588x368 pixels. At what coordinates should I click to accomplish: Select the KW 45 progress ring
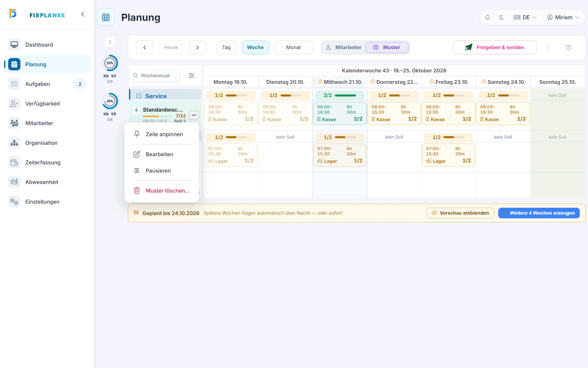pos(110,101)
